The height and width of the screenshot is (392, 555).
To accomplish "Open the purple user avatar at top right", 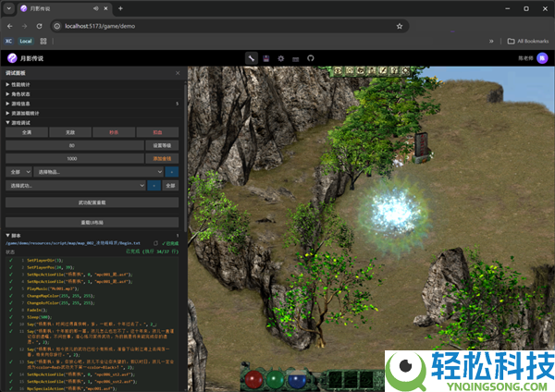I will point(542,58).
